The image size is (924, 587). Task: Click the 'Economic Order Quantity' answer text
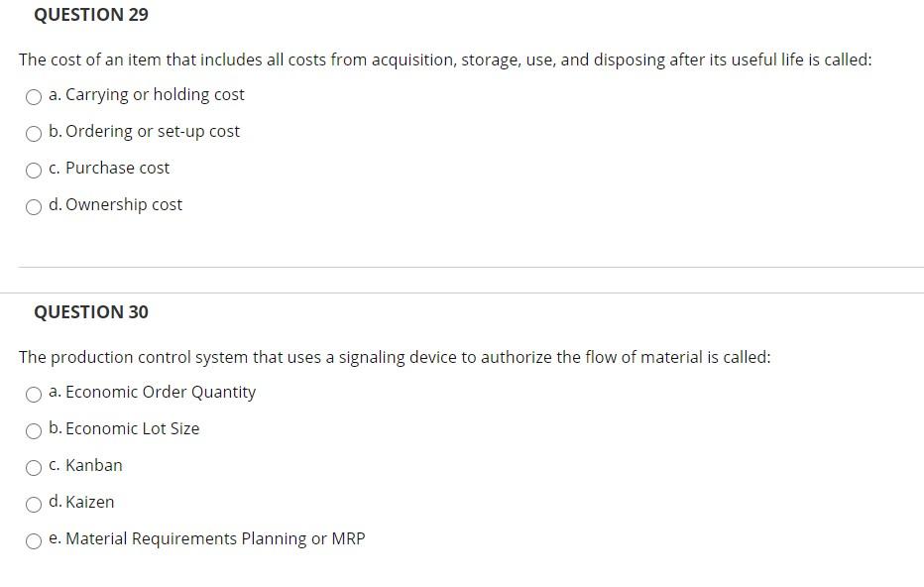tap(161, 393)
